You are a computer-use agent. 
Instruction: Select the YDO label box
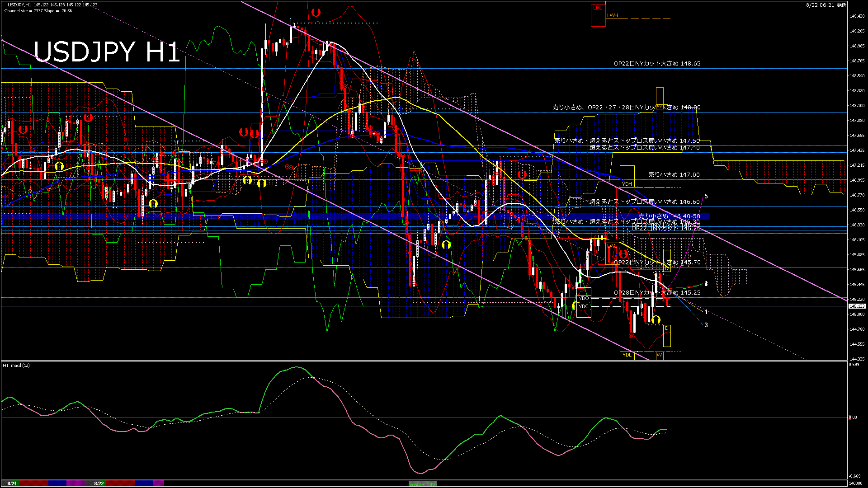584,298
